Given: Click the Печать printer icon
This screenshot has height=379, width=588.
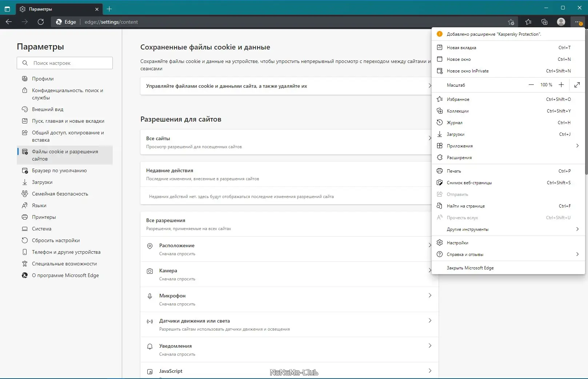Looking at the screenshot, I should pos(440,171).
